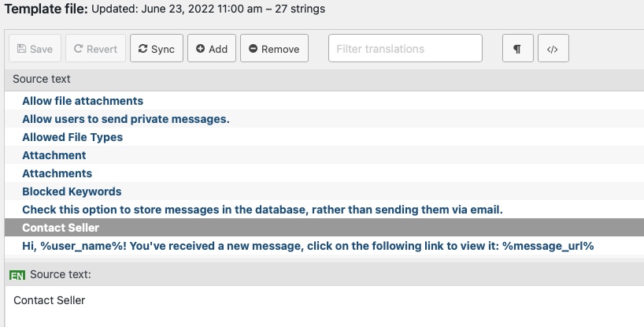Click the "Contact Seller" source text pane
The width and height of the screenshot is (644, 327).
click(x=324, y=306)
